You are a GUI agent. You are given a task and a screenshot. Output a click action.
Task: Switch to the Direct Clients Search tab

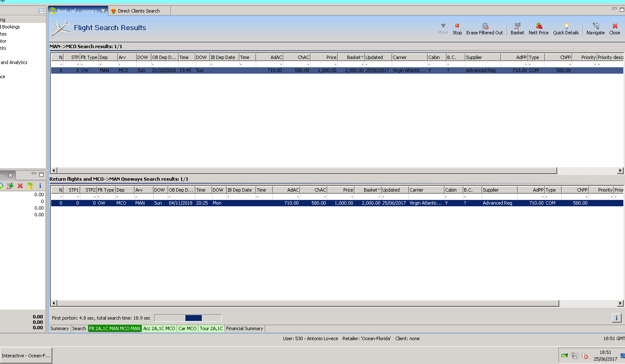coord(139,11)
